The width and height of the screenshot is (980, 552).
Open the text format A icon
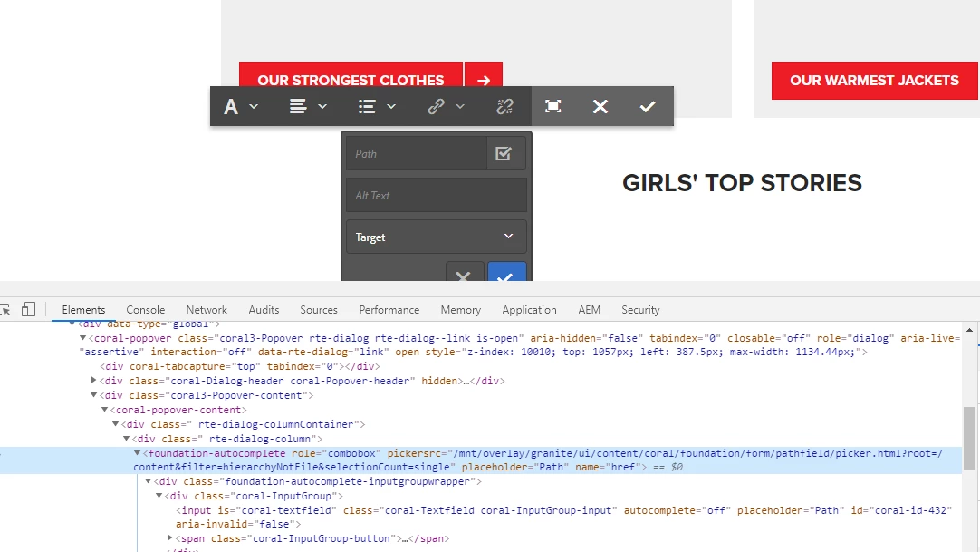[x=231, y=107]
